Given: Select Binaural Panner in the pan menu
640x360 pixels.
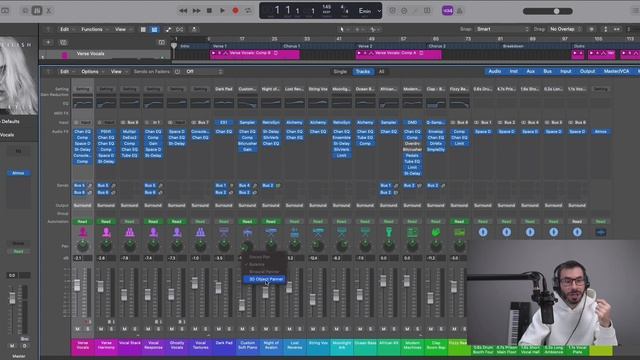Looking at the screenshot, I should point(264,272).
